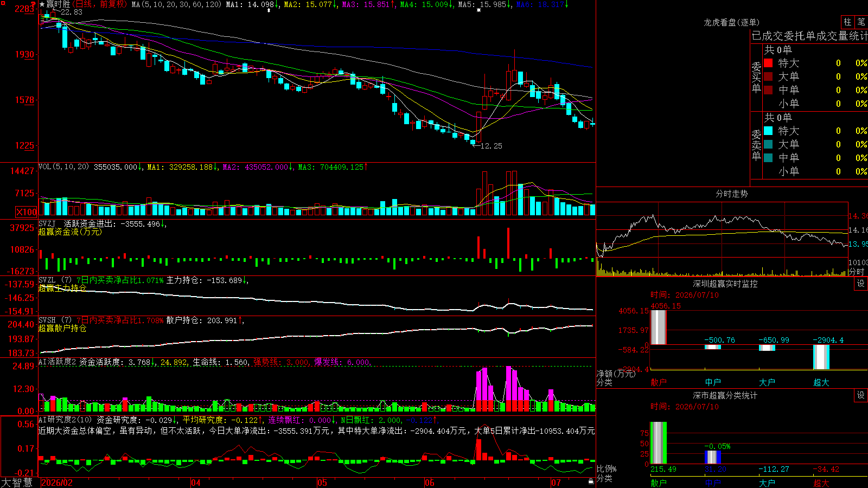
Task: Click the red question mark icon by 2283
Action: tap(33, 5)
